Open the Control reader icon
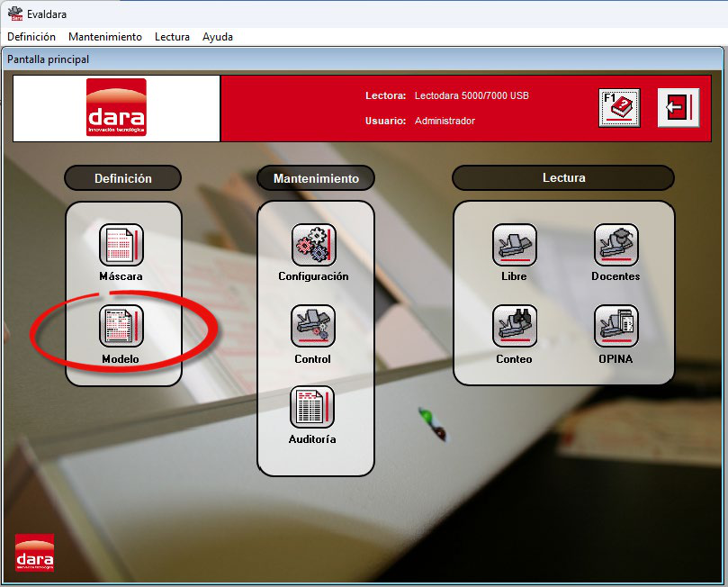The image size is (728, 587). 313,326
